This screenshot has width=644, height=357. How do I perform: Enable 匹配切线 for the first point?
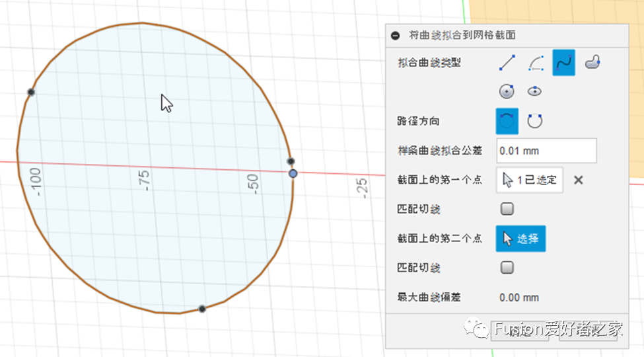pyautogui.click(x=507, y=208)
